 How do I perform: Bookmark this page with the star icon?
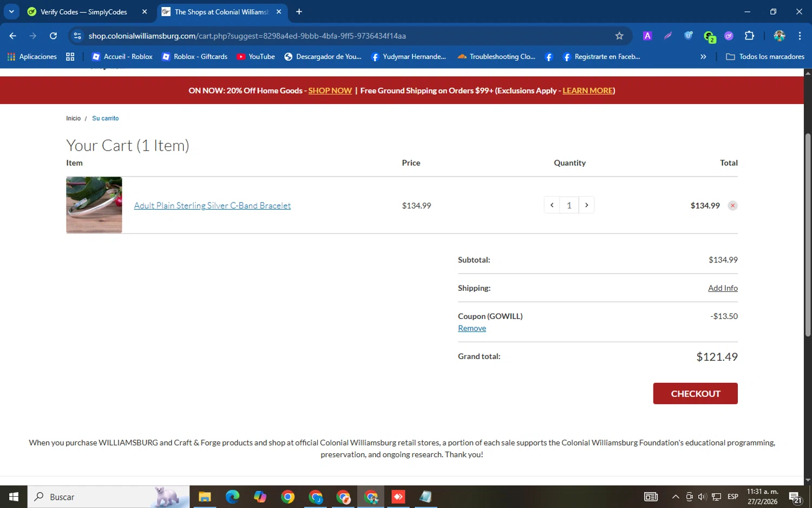tap(619, 36)
